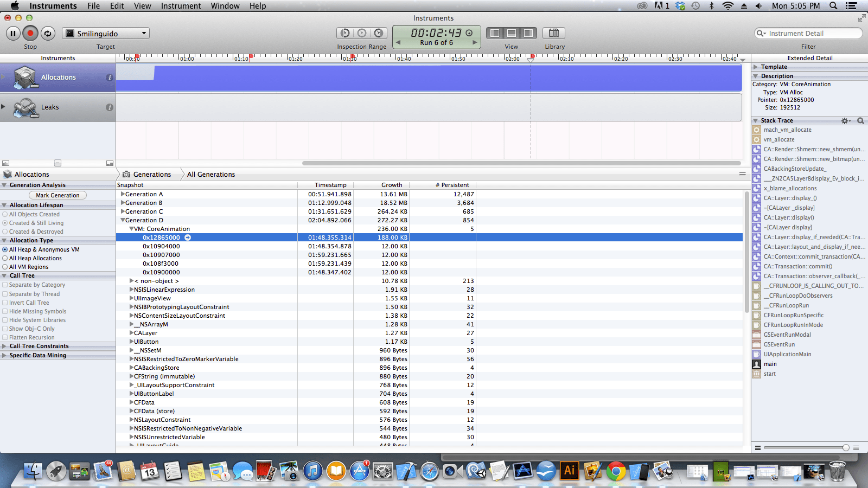Open the Wi-Fi status menu

(727, 5)
